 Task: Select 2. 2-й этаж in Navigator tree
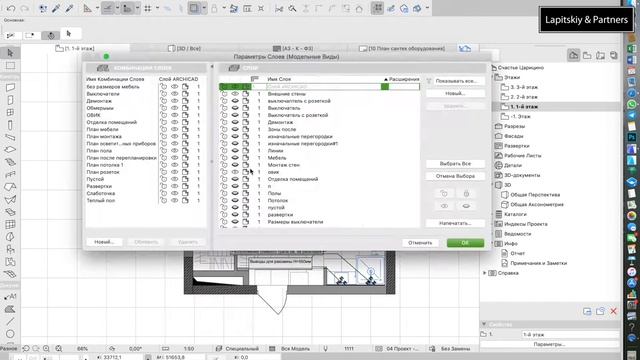click(x=524, y=97)
